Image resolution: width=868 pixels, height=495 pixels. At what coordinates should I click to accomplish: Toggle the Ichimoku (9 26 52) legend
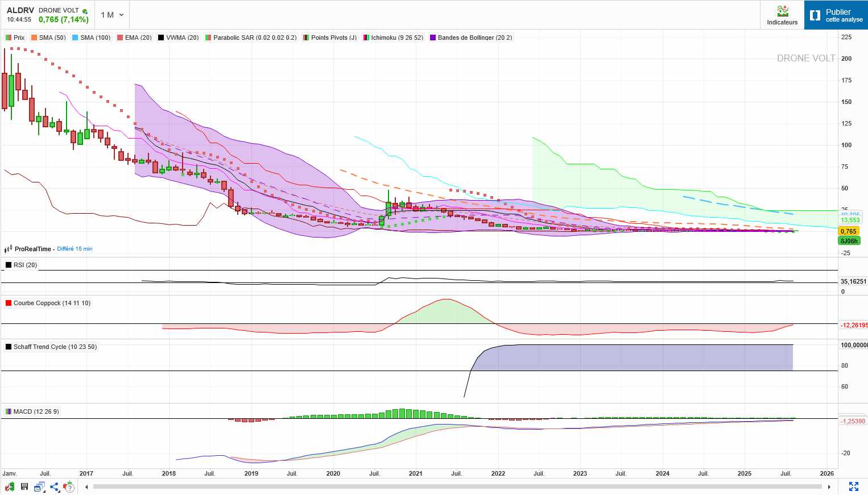coord(394,38)
